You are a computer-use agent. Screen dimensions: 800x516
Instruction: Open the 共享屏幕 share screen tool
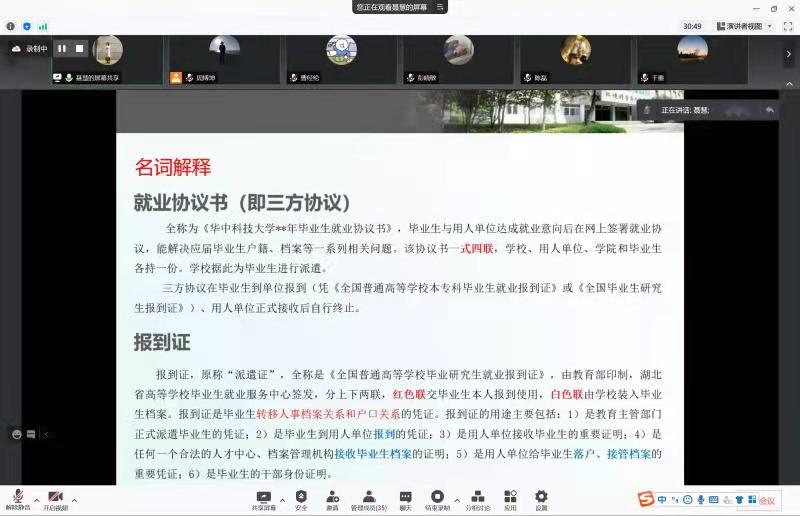[x=263, y=497]
